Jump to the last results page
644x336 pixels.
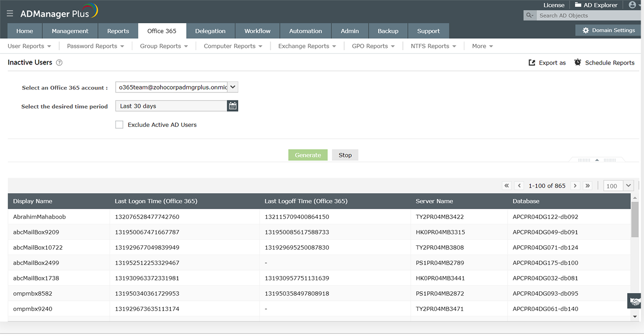coord(588,185)
